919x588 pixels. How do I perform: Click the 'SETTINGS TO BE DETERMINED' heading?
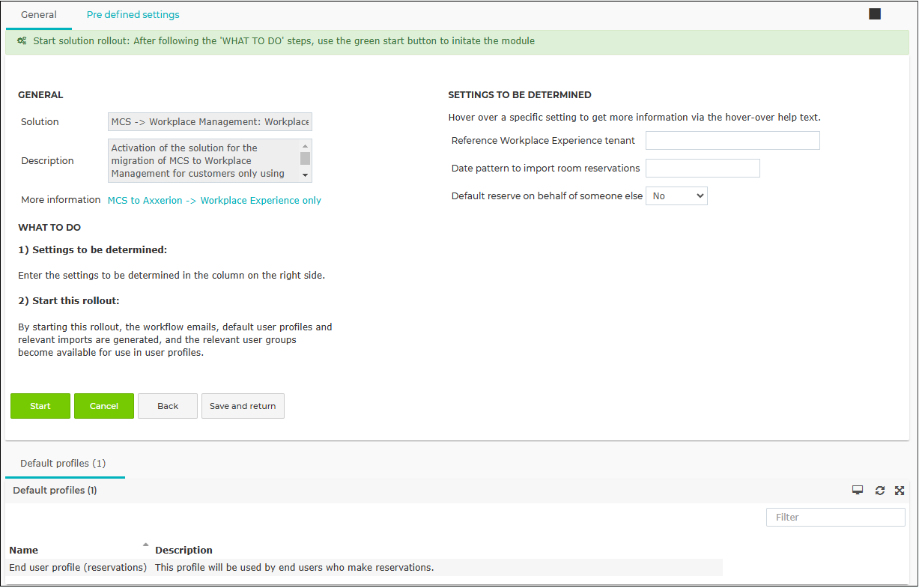point(520,95)
